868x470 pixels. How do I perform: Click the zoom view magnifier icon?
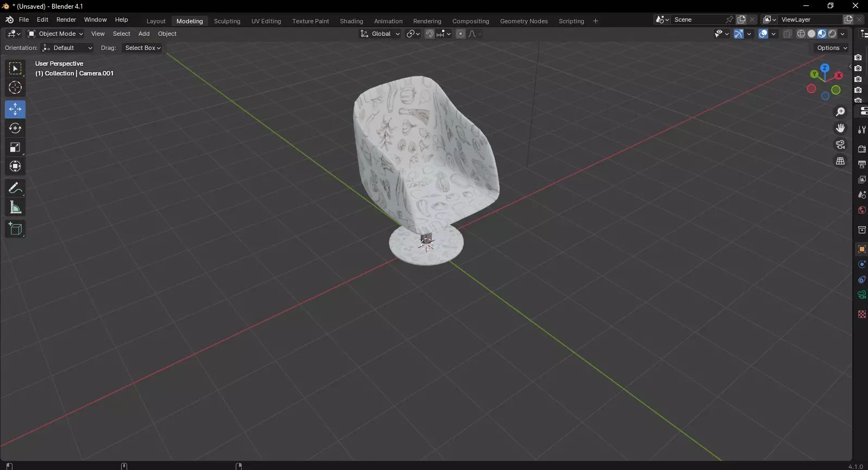[x=840, y=112]
